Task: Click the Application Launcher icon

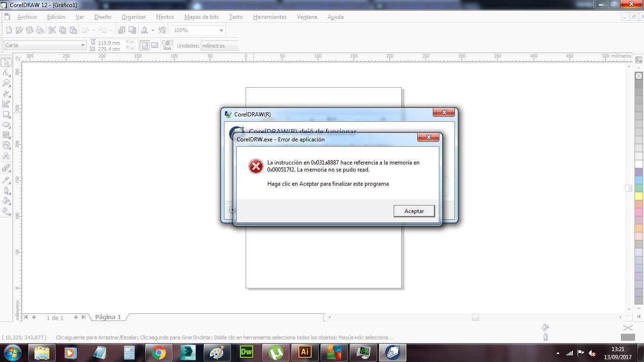Action: (145, 30)
